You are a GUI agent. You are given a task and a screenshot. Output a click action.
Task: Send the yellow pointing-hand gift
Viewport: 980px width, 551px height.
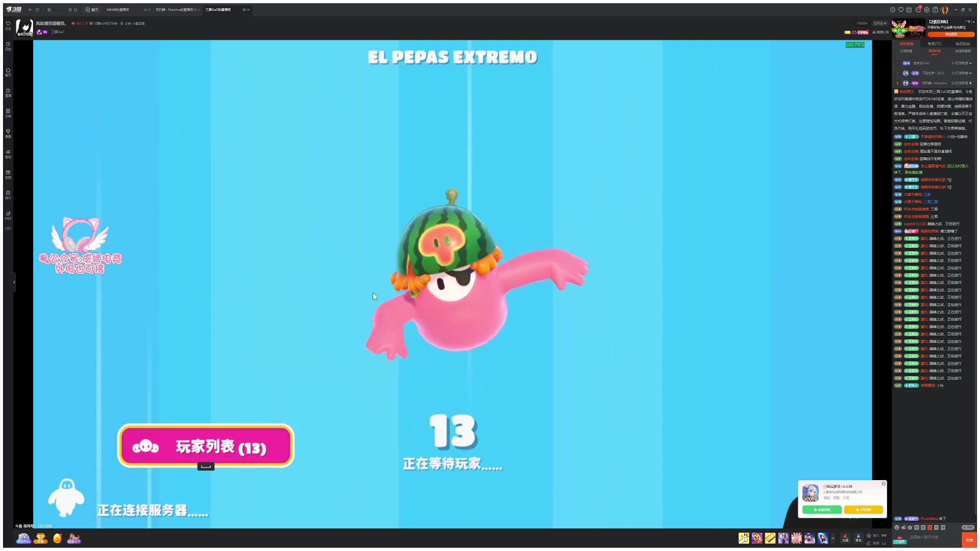(x=744, y=538)
